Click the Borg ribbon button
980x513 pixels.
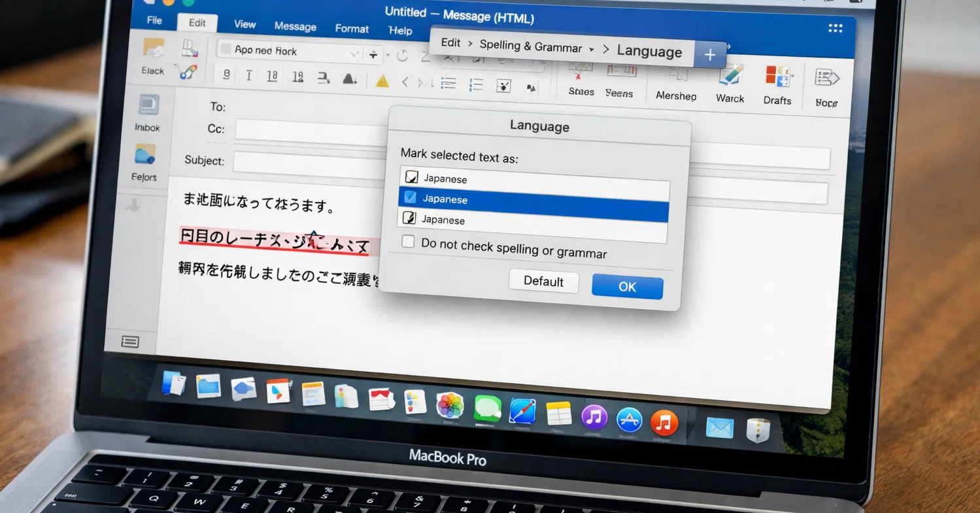[826, 88]
